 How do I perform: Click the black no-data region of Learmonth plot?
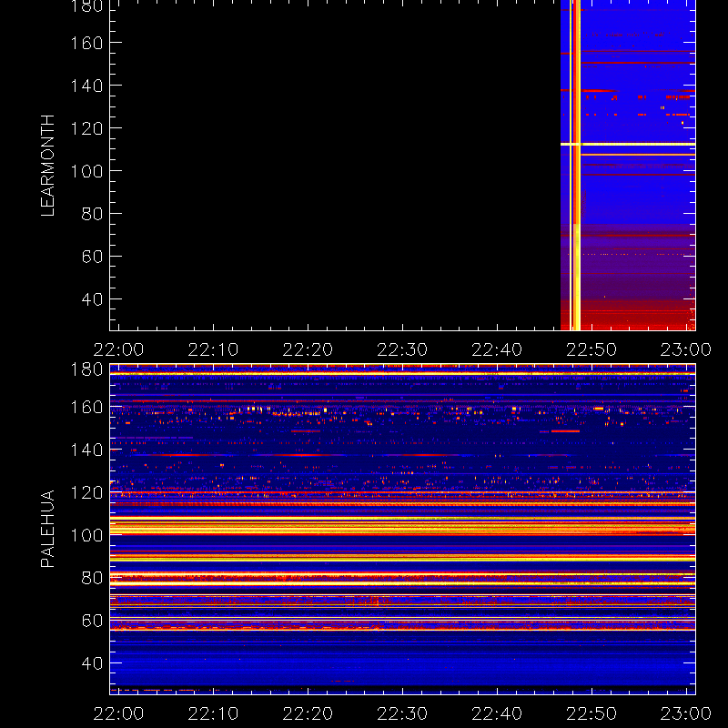(x=335, y=165)
